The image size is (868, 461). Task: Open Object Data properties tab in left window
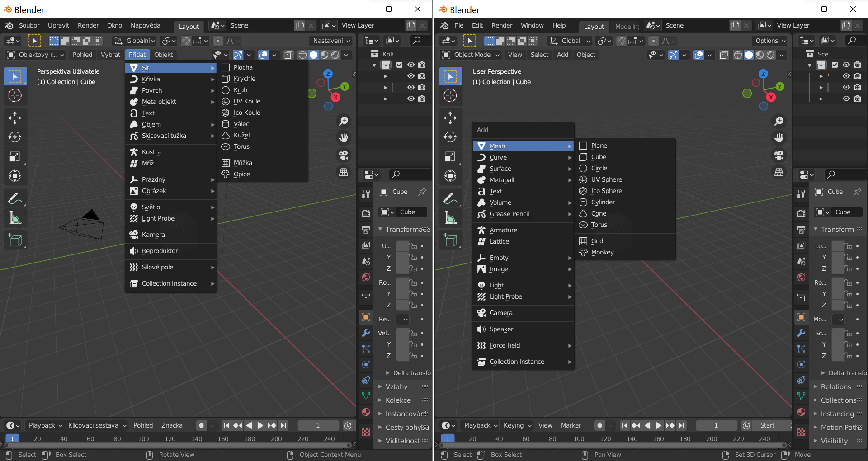click(366, 396)
